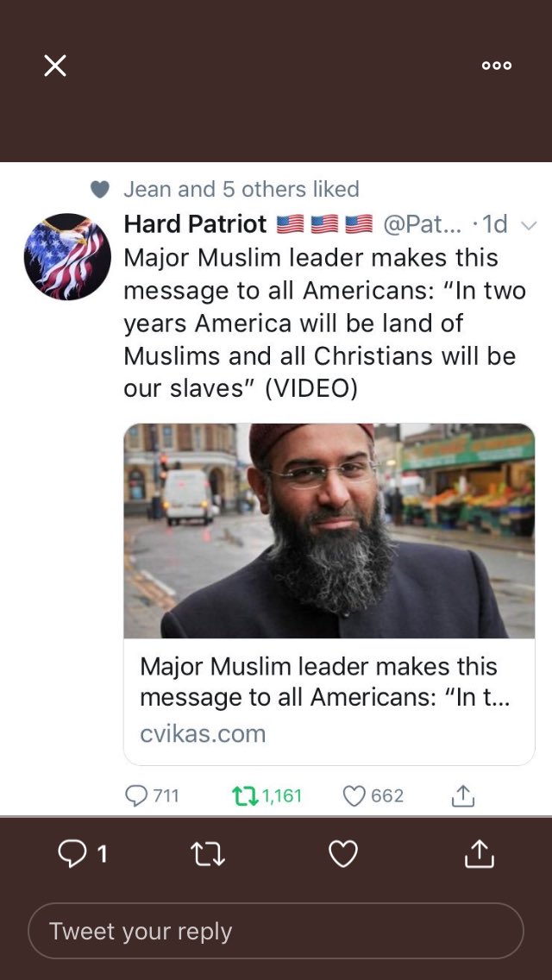Like the tweet via heart with 662
The height and width of the screenshot is (980, 552).
click(373, 795)
